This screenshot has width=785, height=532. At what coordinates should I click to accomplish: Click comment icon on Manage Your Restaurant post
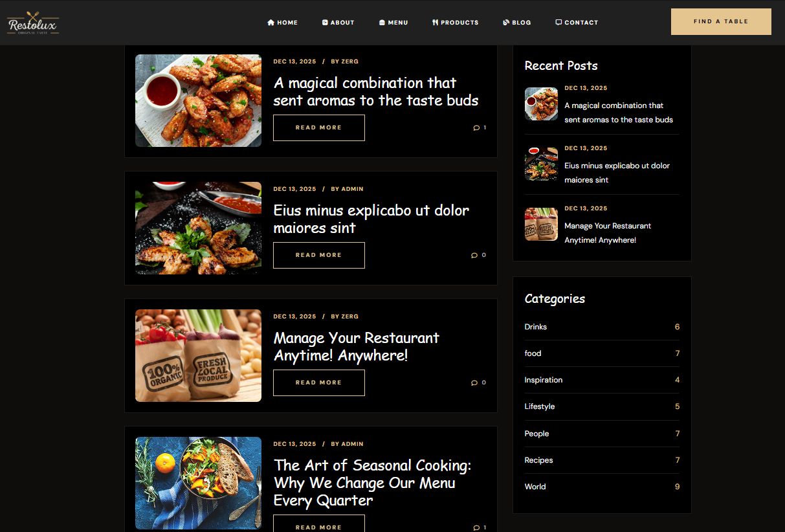tap(474, 382)
